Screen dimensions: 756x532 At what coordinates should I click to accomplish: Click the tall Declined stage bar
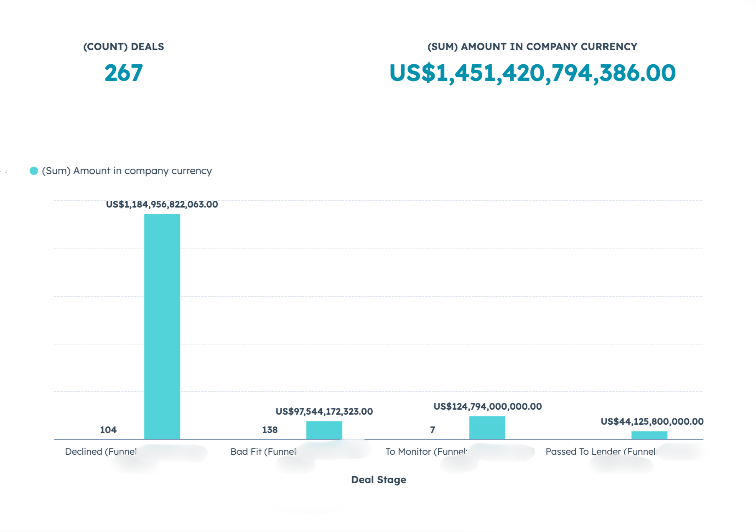[162, 326]
